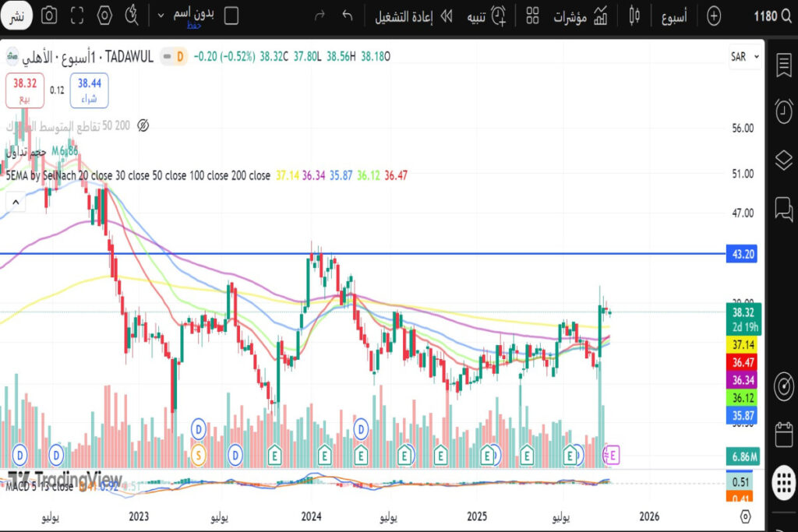Open the chats panel icon
The image size is (798, 532).
783,209
